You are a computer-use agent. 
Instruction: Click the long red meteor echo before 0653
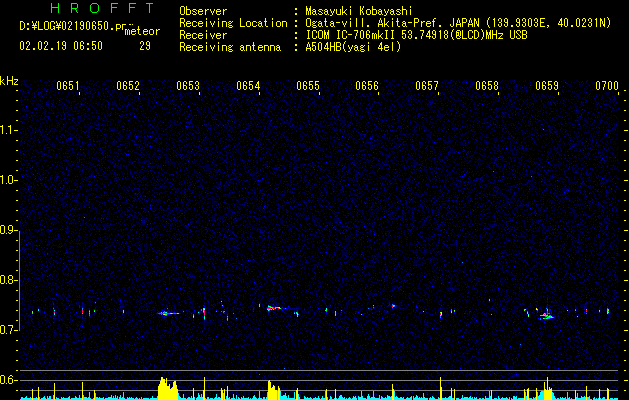pos(168,313)
